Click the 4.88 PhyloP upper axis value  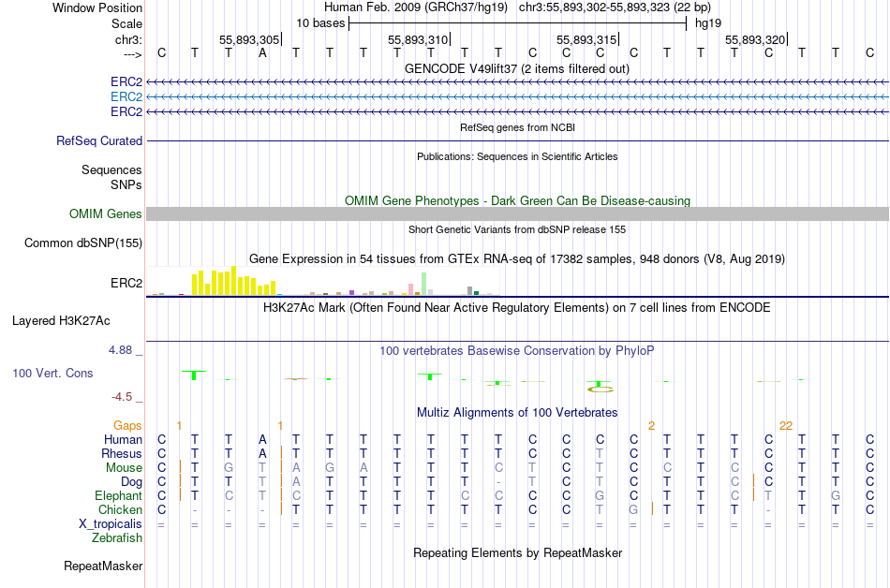click(x=120, y=350)
